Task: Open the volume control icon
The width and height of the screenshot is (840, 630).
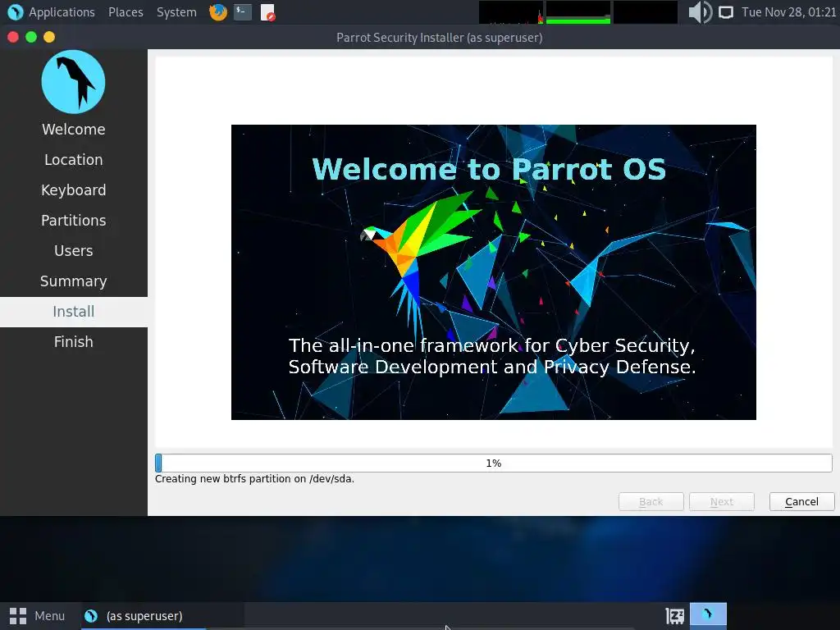Action: click(x=700, y=11)
